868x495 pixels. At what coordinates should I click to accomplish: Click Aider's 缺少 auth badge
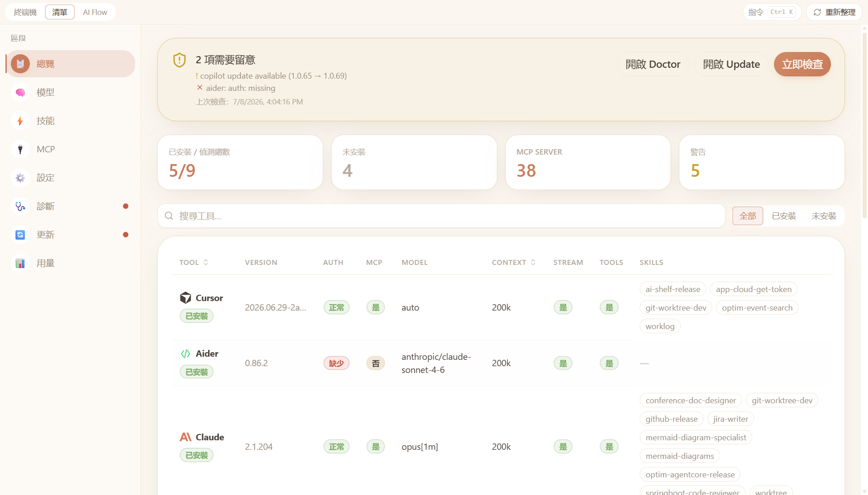pyautogui.click(x=336, y=363)
